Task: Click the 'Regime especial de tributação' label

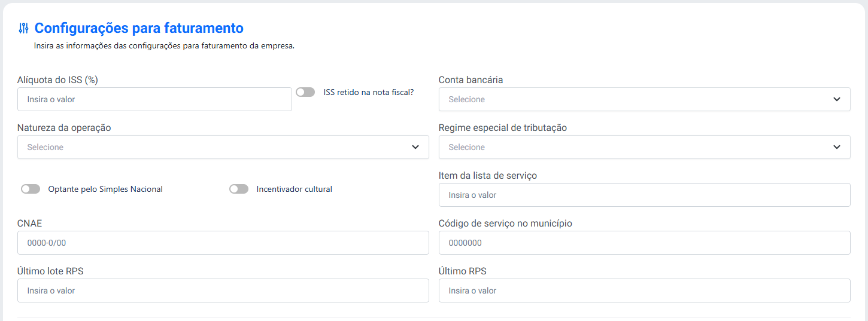Action: click(503, 127)
